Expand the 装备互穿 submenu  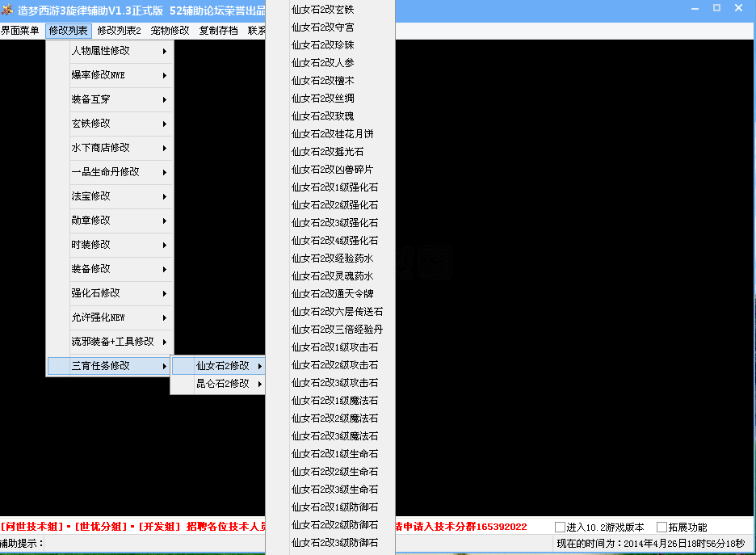coord(110,99)
